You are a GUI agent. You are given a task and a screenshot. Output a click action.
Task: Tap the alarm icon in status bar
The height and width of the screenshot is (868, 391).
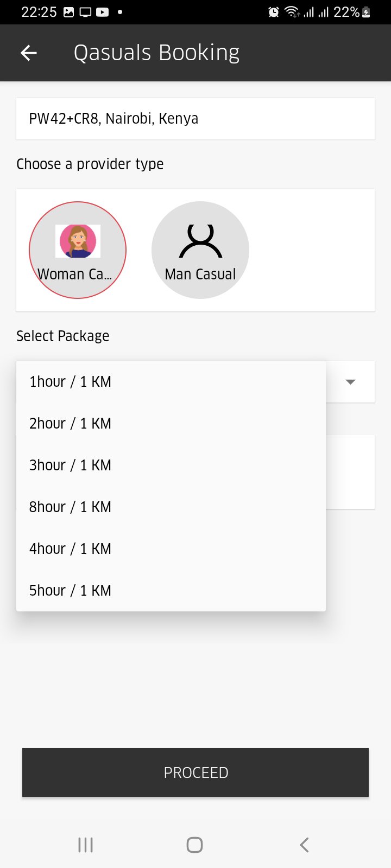point(274,12)
